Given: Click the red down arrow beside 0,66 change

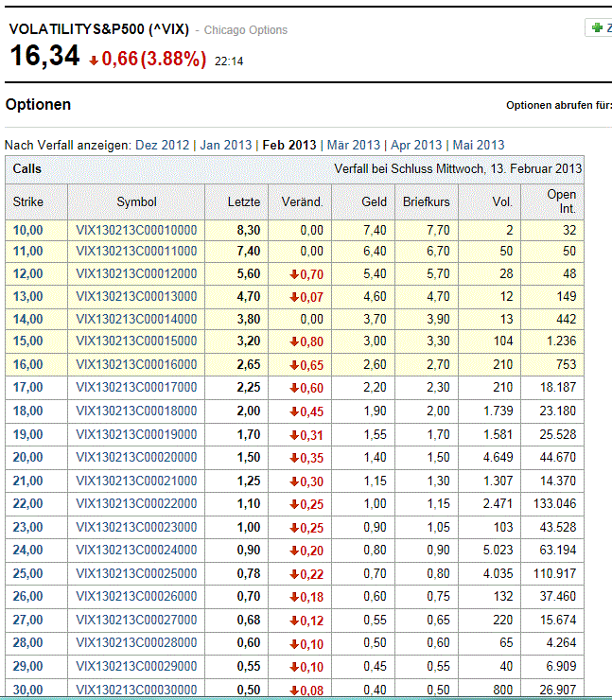Looking at the screenshot, I should pyautogui.click(x=94, y=61).
